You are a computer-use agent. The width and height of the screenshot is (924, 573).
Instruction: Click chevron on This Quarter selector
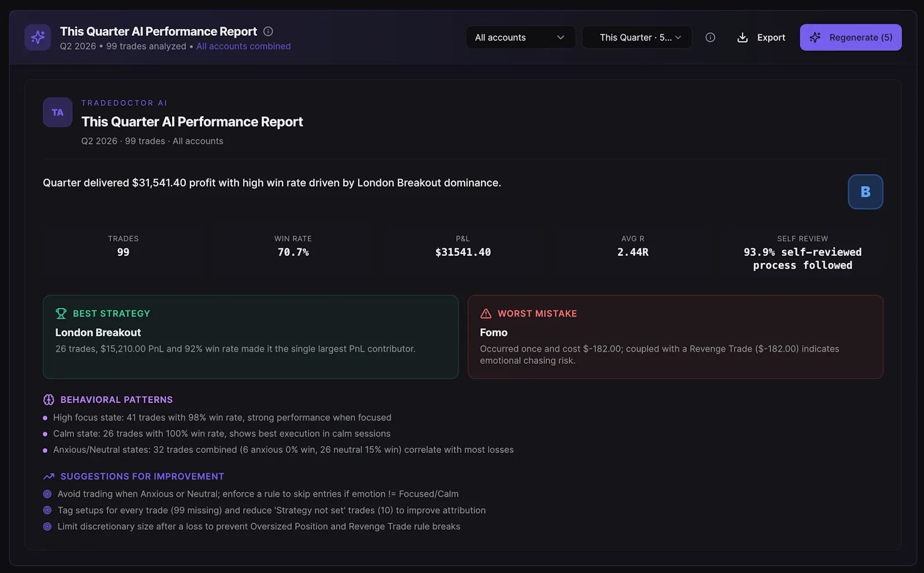(x=678, y=38)
